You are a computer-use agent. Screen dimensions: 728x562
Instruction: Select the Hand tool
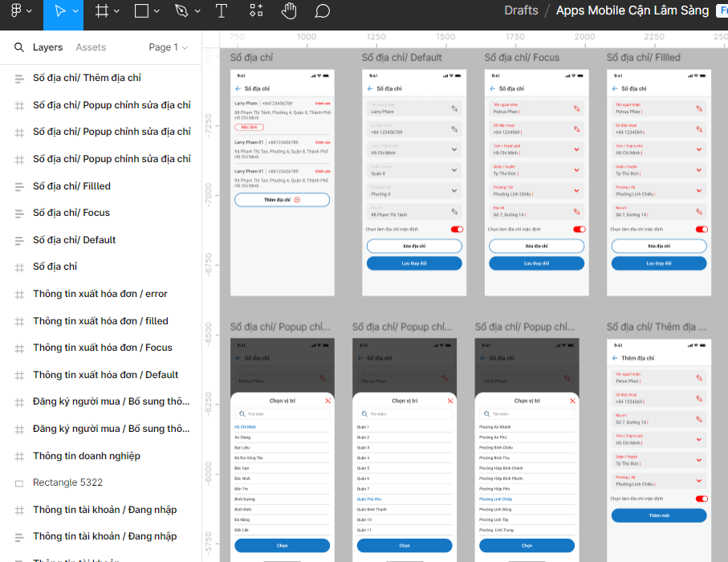pyautogui.click(x=289, y=11)
